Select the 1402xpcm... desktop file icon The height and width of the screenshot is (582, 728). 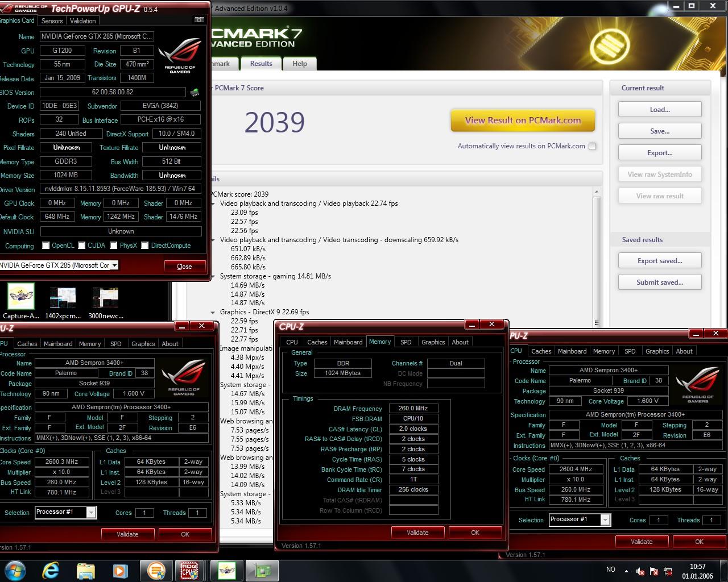pos(63,302)
